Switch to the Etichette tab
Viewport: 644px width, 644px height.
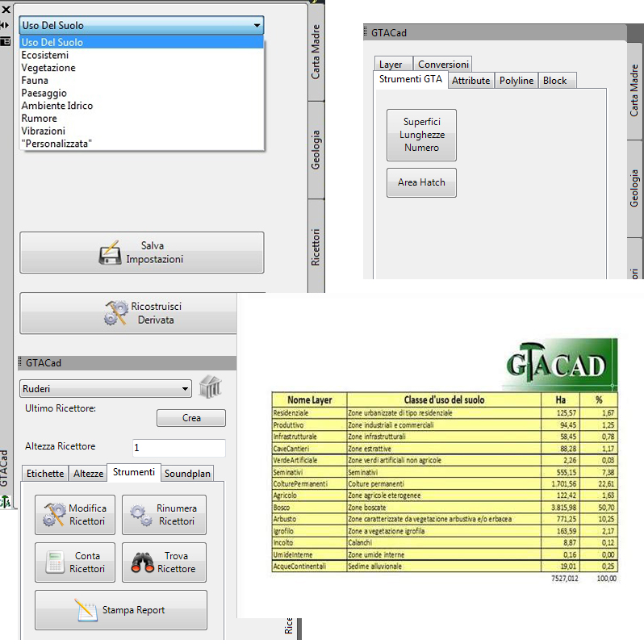click(45, 474)
